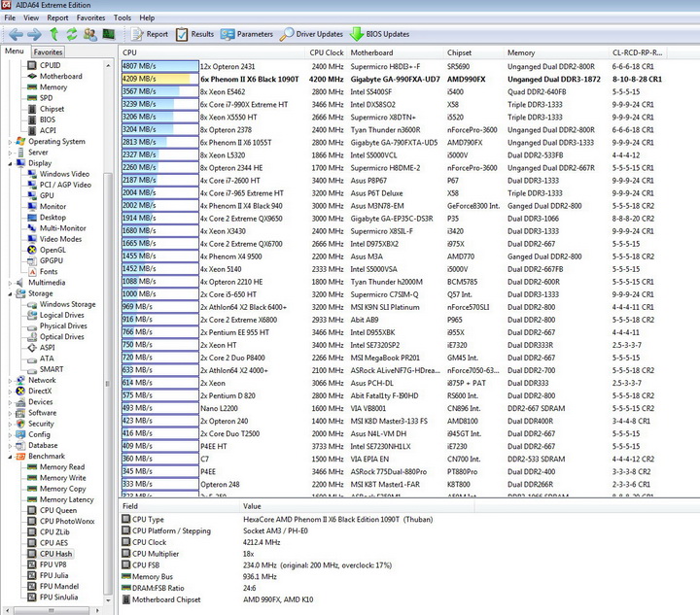Click the green monitor graph toolbar icon

point(109,34)
